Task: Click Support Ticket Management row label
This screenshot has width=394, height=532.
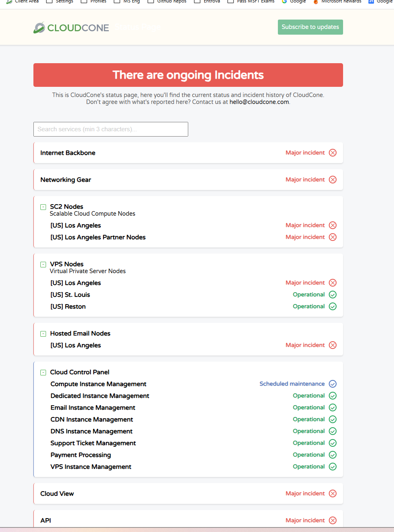Action: [93, 443]
